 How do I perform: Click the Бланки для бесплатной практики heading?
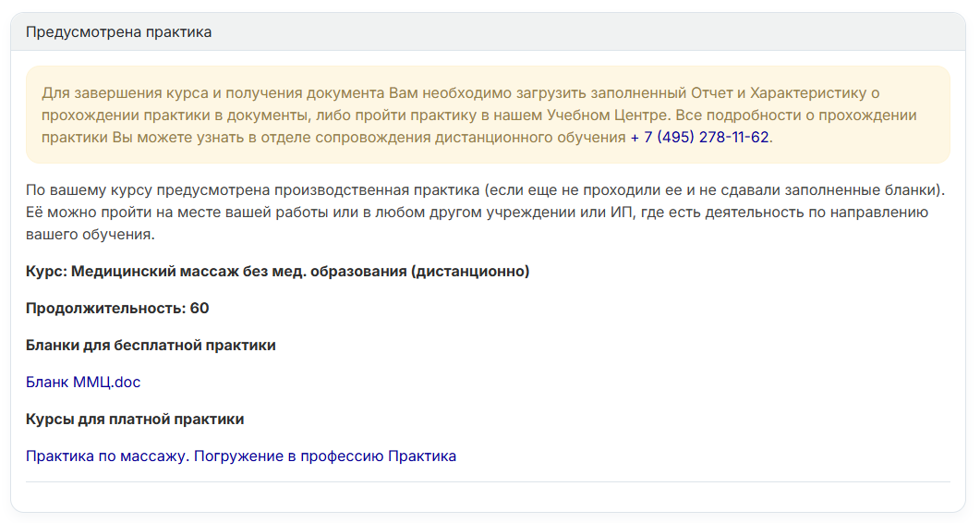click(x=151, y=346)
